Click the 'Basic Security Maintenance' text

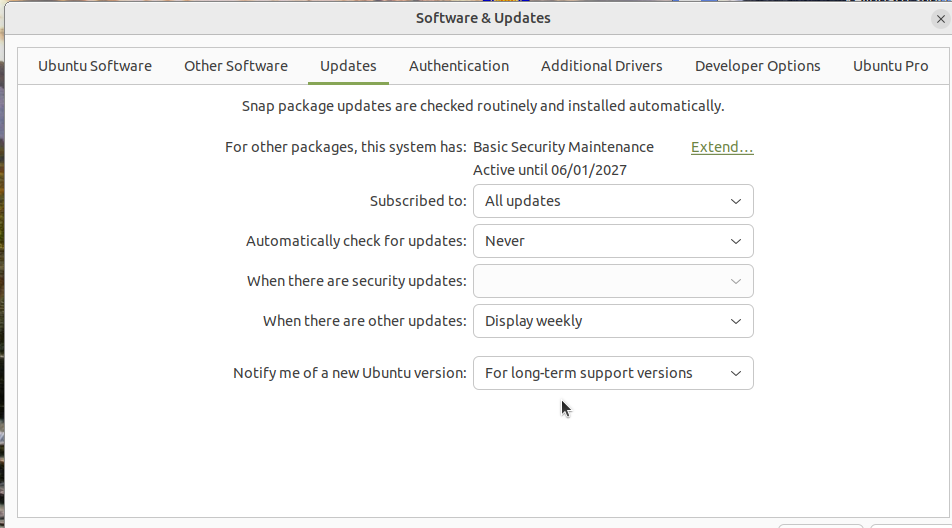pos(563,147)
